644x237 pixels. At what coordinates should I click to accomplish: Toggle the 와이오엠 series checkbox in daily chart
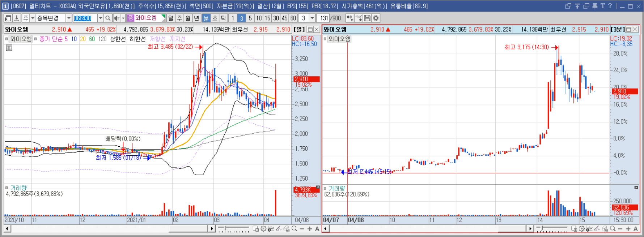[7, 39]
